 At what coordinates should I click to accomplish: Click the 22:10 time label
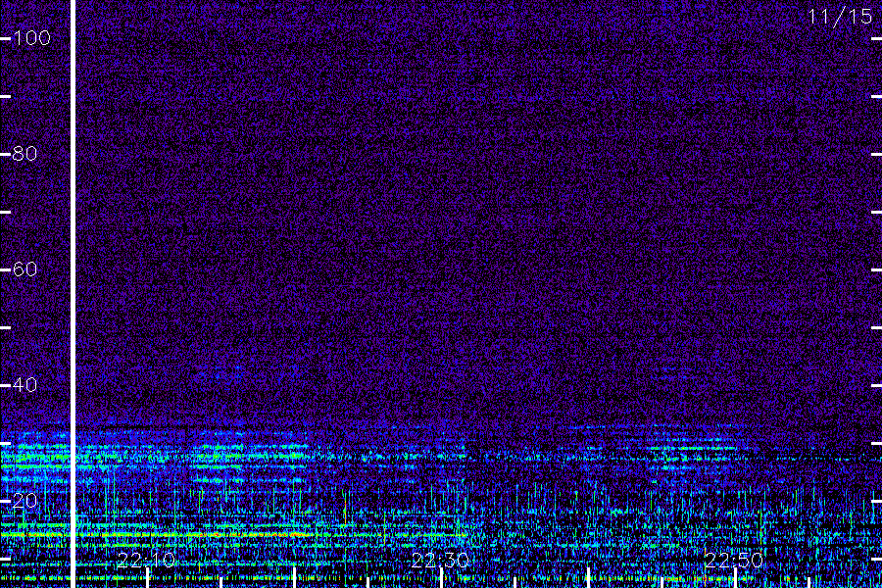[146, 561]
